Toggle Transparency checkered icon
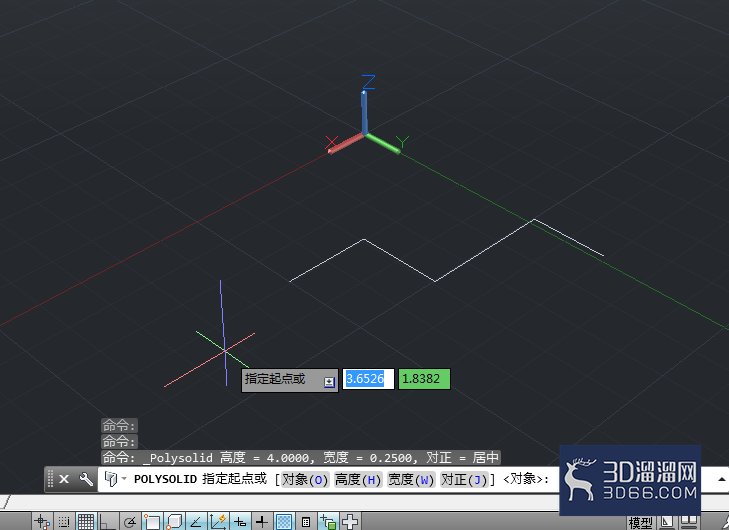The height and width of the screenshot is (530, 729). point(284,522)
